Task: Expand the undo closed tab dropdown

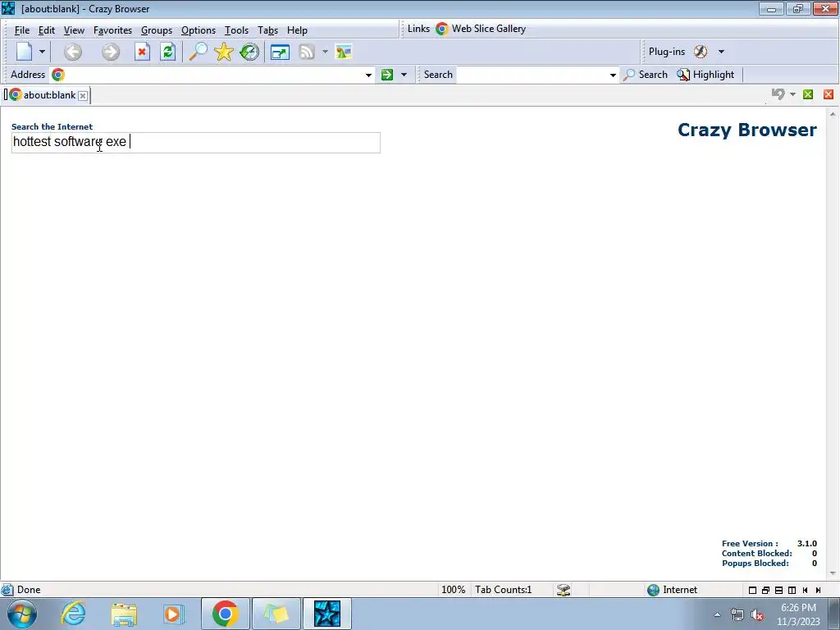Action: 793,94
